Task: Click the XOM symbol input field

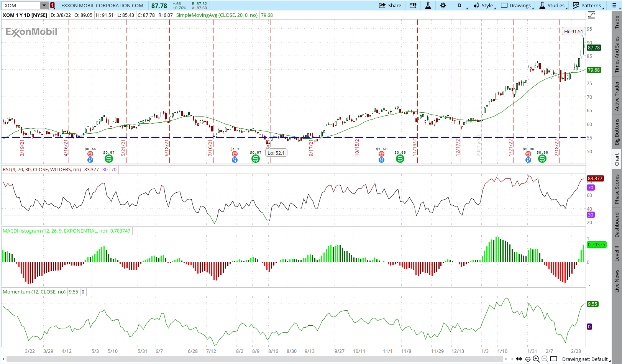Action: pyautogui.click(x=21, y=5)
